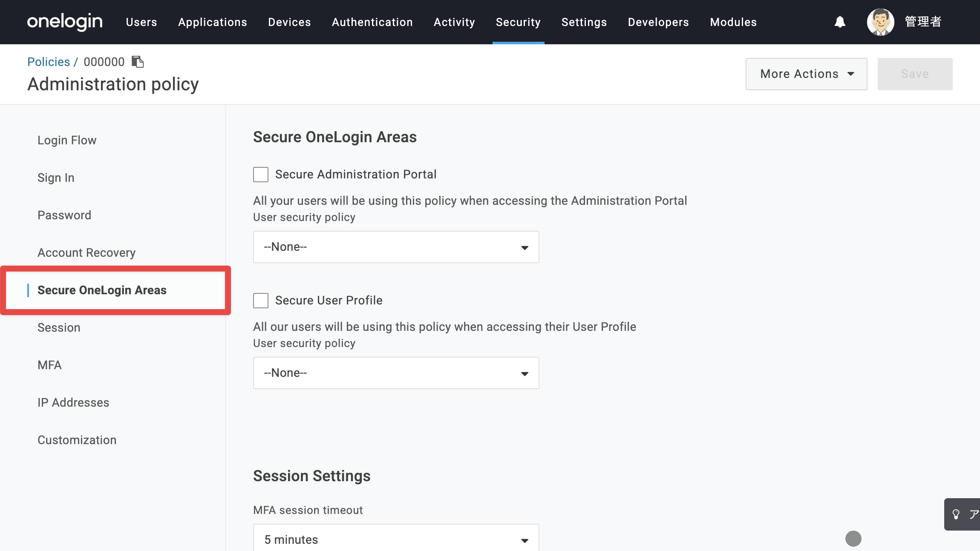Open the Activity menu
Image resolution: width=980 pixels, height=551 pixels.
pos(454,22)
